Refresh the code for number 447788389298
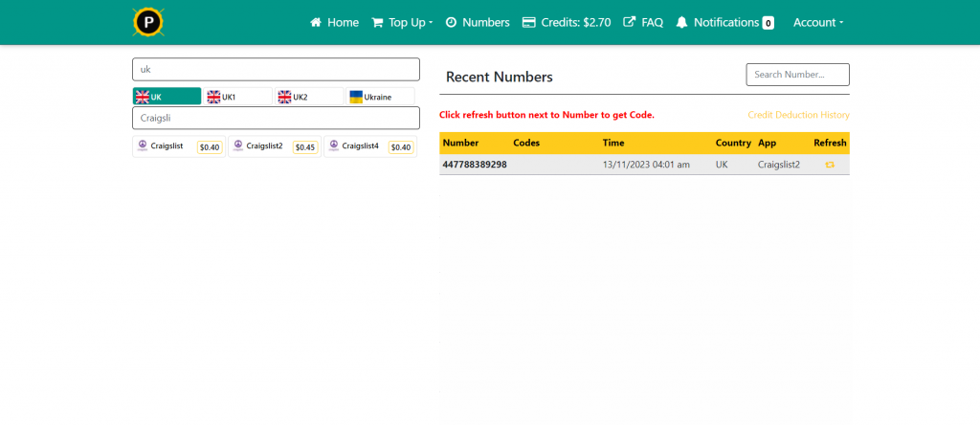This screenshot has height=425, width=980. click(830, 165)
